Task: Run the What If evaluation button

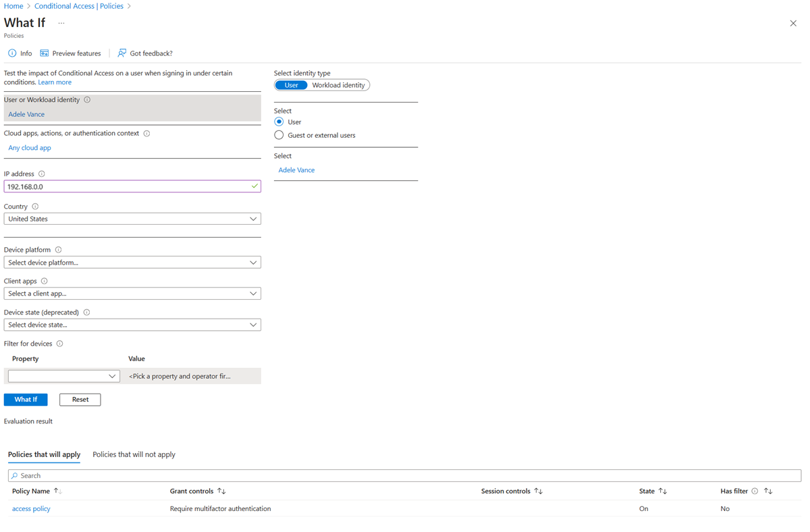Action: pos(26,400)
